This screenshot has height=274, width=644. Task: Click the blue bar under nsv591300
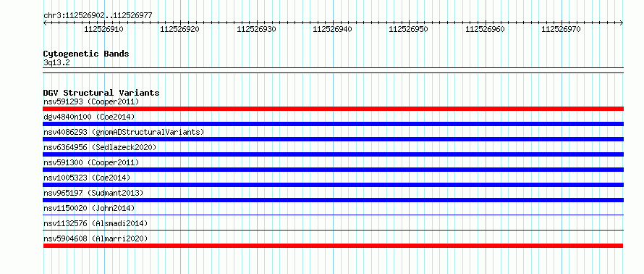point(333,170)
